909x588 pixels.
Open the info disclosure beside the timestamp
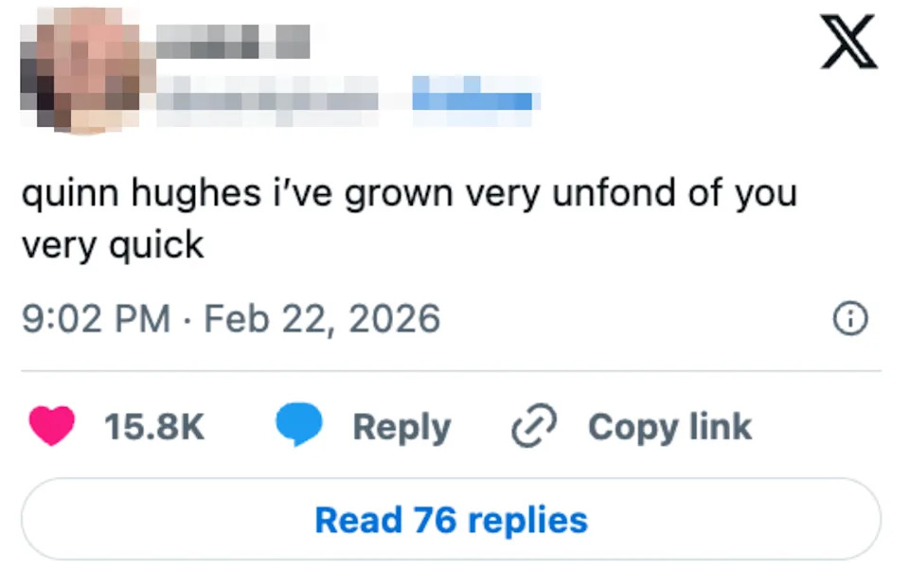point(851,318)
